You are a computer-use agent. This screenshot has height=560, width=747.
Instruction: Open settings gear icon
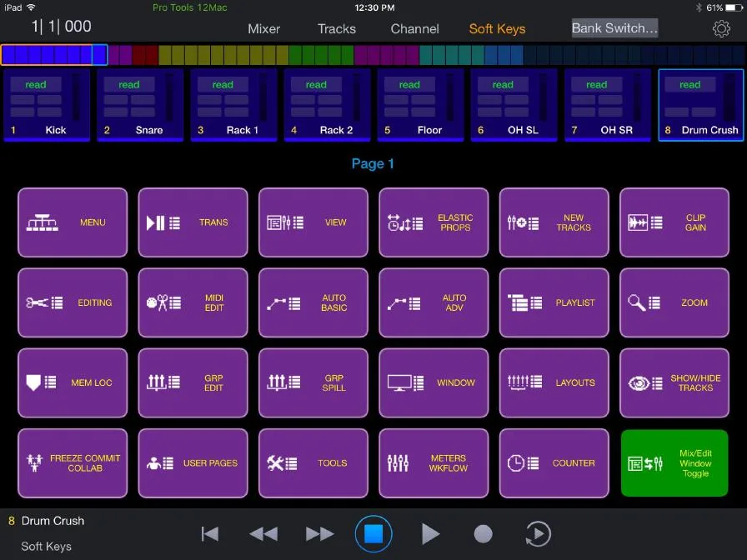click(x=721, y=28)
